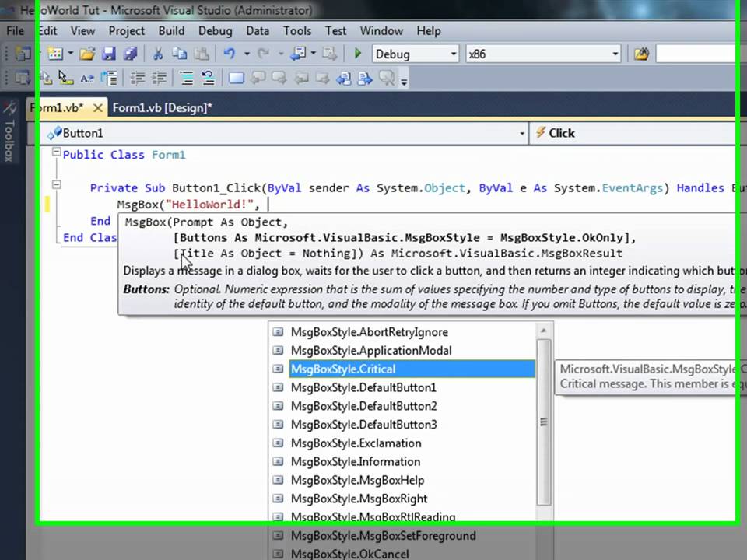Open the Project menu
This screenshot has height=560, width=747.
pyautogui.click(x=126, y=31)
